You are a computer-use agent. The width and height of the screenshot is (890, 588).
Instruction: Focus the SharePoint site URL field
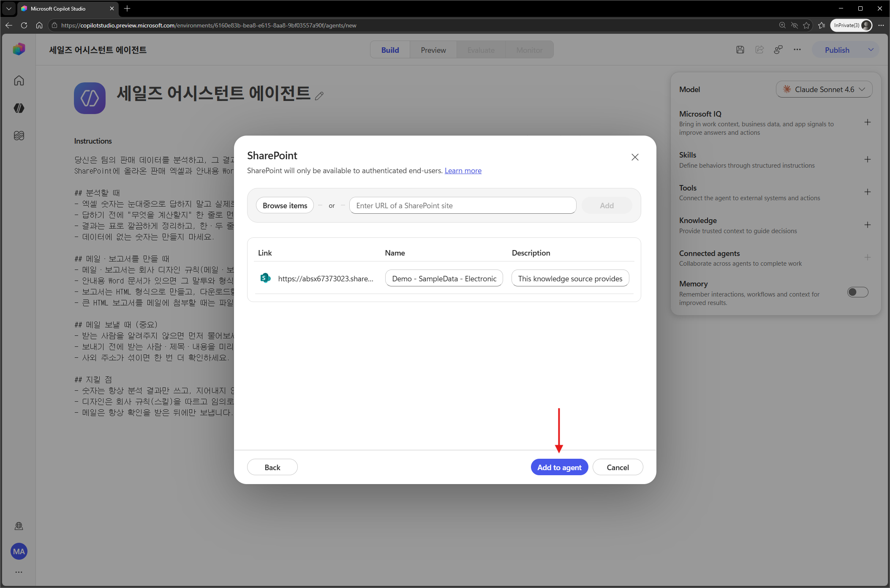[x=463, y=205]
